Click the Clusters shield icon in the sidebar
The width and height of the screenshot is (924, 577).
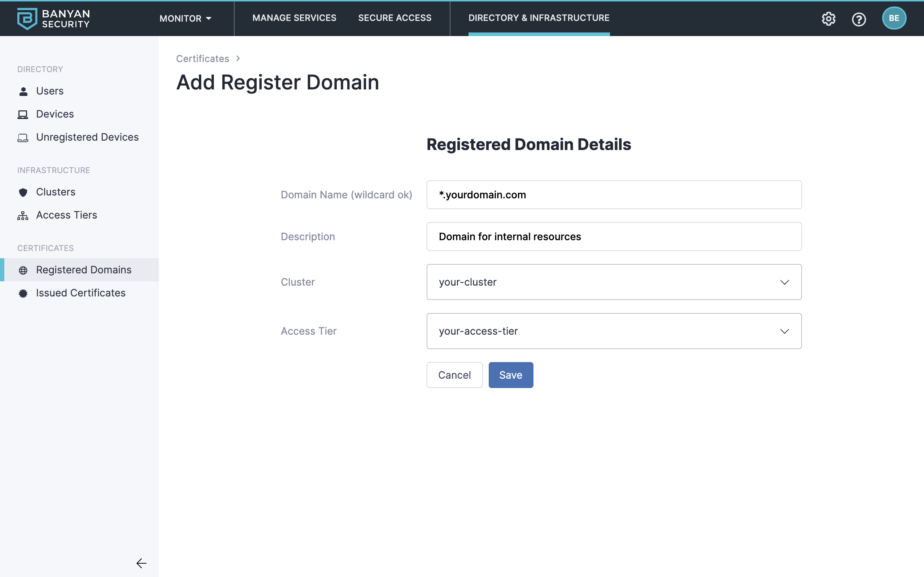23,192
